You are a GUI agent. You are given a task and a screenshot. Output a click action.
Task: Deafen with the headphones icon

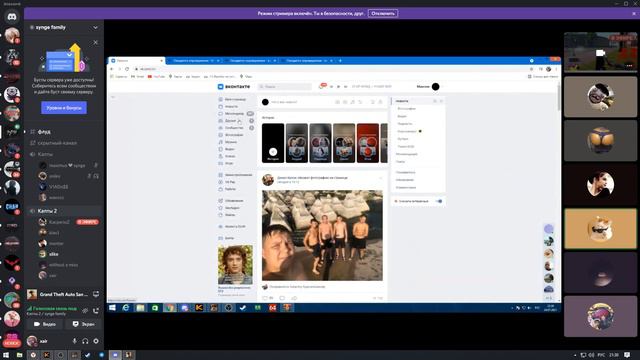tap(85, 341)
